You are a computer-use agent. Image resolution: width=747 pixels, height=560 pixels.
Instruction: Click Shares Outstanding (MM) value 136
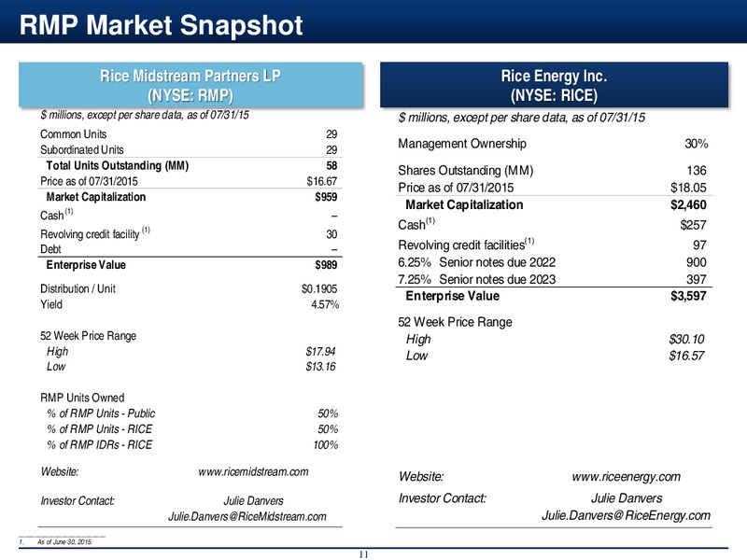point(697,171)
